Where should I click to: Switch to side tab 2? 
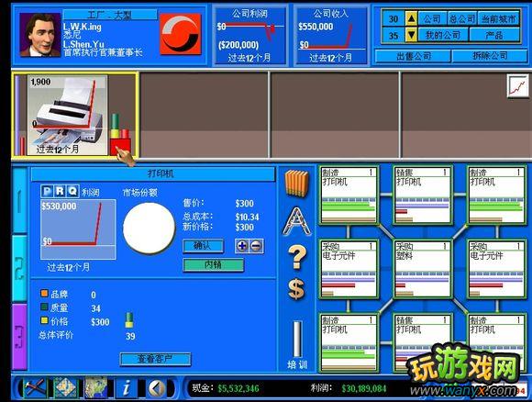[x=19, y=269]
